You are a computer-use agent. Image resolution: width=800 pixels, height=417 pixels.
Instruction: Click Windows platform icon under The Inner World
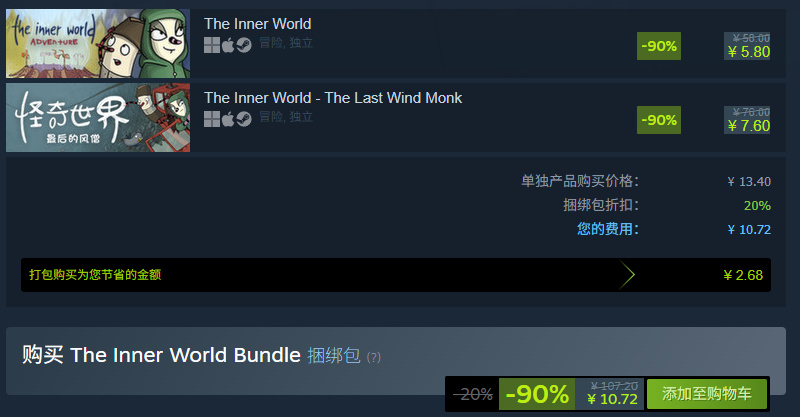tap(212, 45)
